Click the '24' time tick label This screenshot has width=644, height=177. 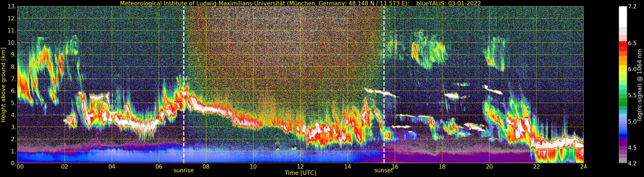pos(583,167)
